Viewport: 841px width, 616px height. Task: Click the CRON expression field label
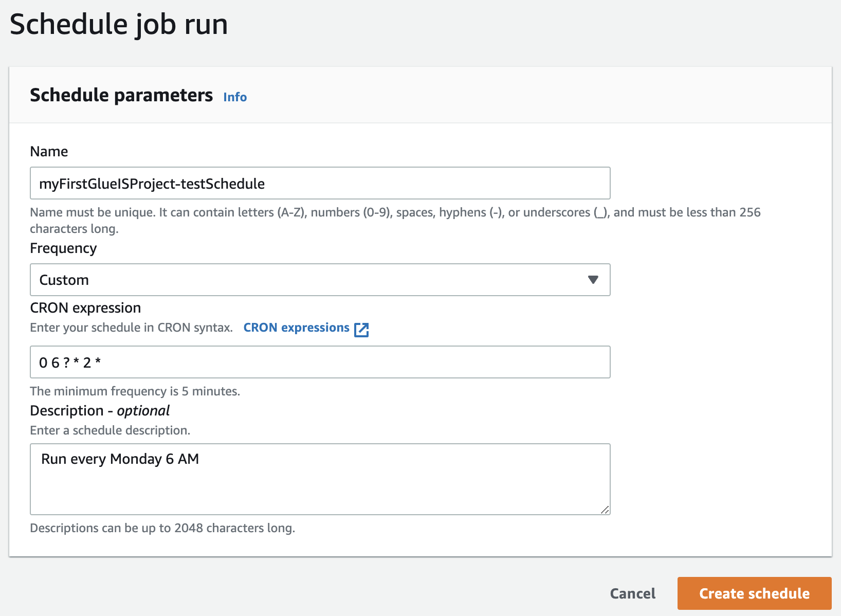point(85,308)
